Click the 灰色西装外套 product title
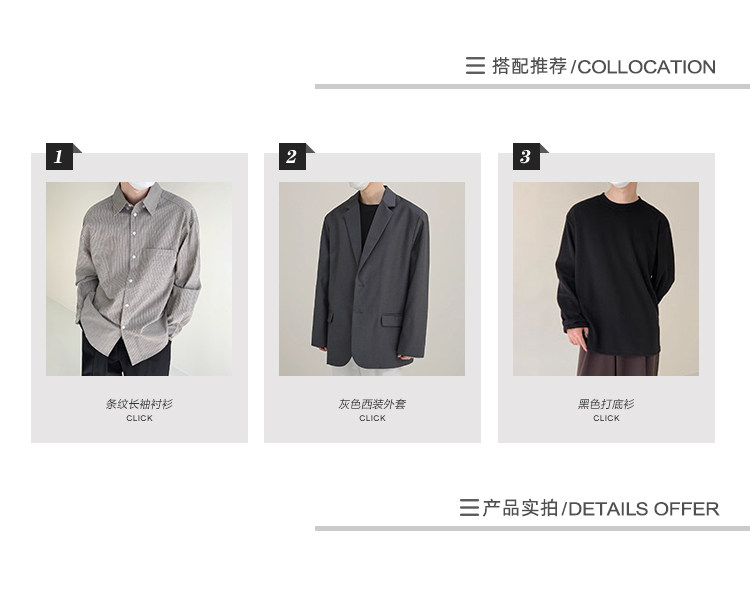Image resolution: width=750 pixels, height=608 pixels. 372,404
